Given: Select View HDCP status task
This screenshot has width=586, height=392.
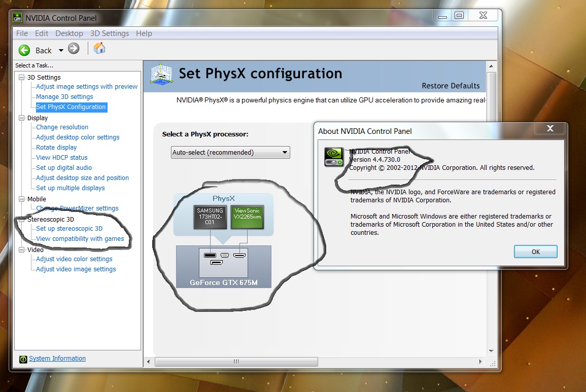Looking at the screenshot, I should click(62, 157).
